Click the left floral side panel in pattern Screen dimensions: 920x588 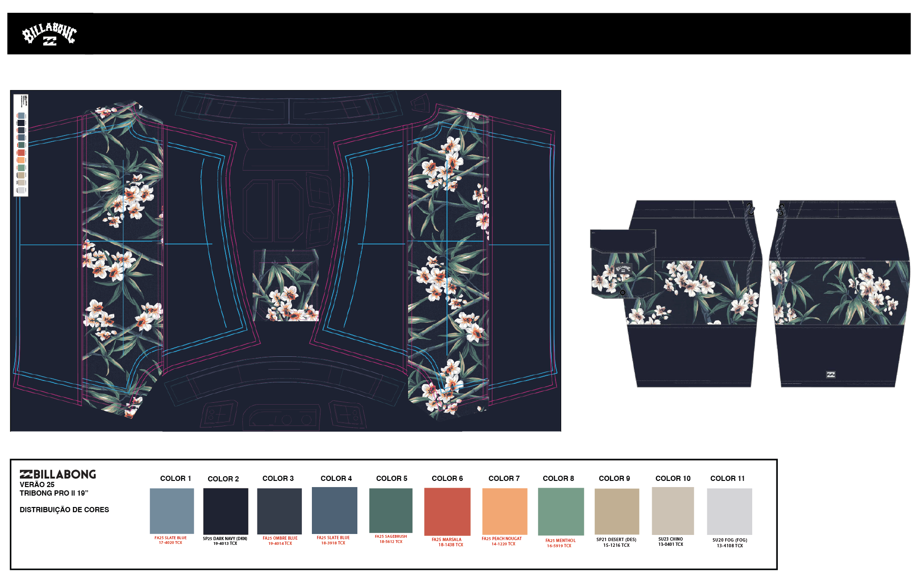(123, 260)
